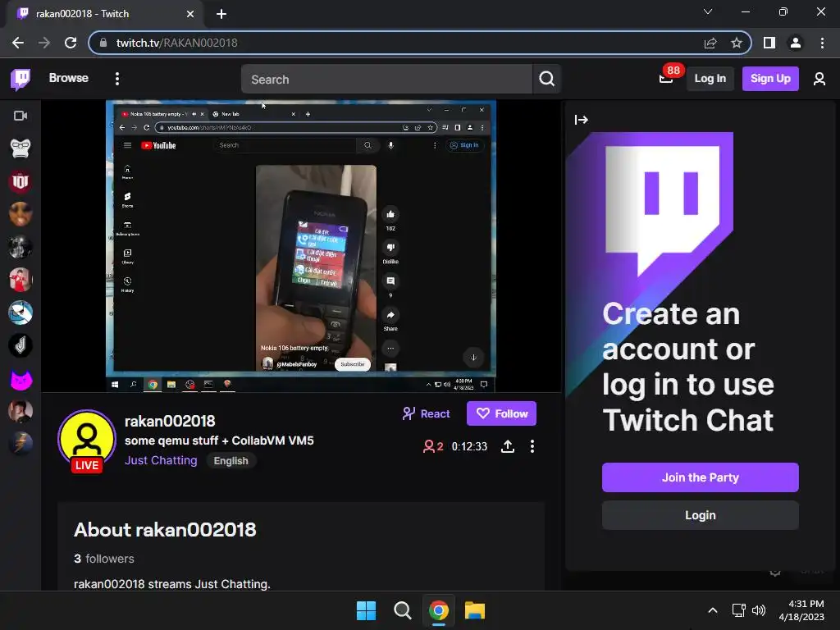Viewport: 840px width, 630px height.
Task: Click the browser Back arrow
Action: pos(18,43)
